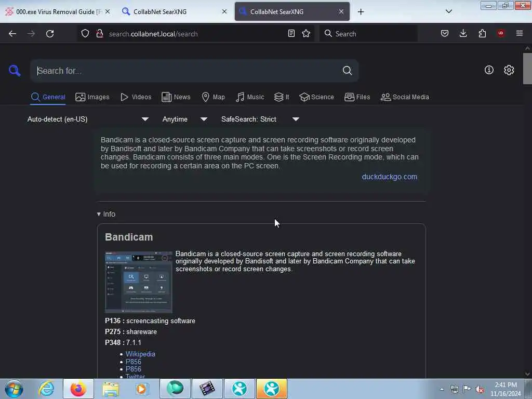Open the SafeSearch: Strict dropdown
The image size is (532, 399).
tap(260, 119)
